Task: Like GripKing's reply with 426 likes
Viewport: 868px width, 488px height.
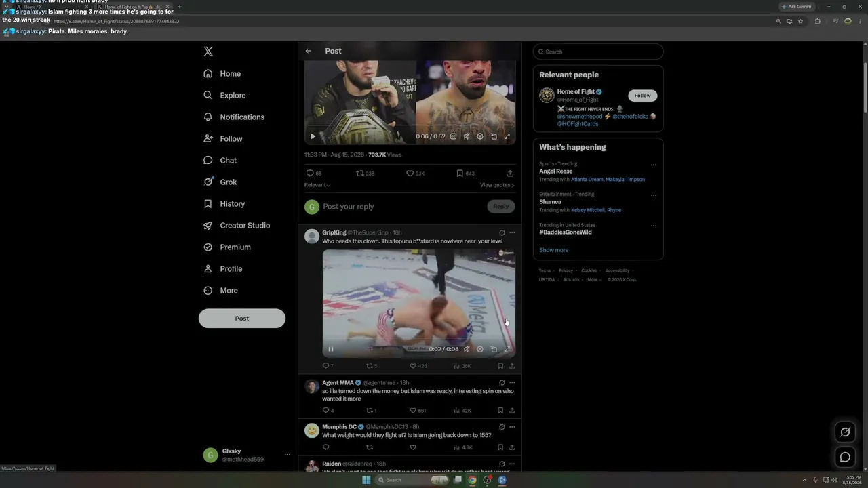Action: (x=412, y=366)
